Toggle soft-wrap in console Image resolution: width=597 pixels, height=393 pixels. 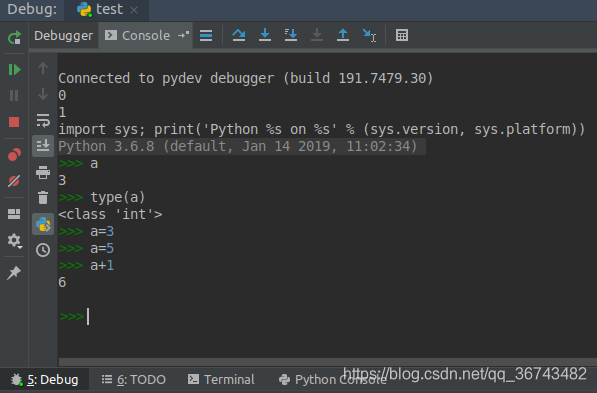click(x=43, y=120)
